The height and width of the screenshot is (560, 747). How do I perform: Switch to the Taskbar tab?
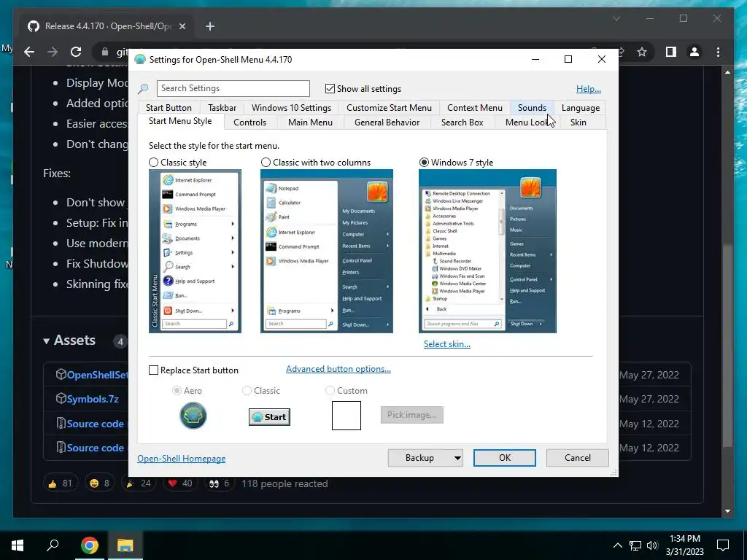tap(222, 108)
